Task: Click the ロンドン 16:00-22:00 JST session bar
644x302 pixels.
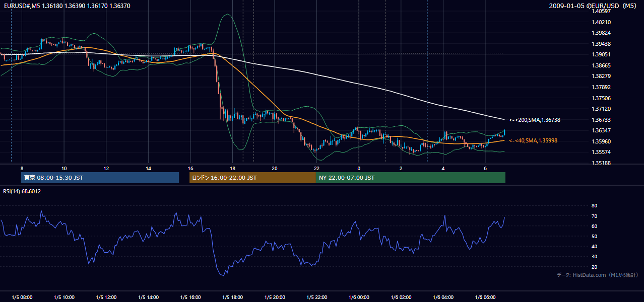Action: pos(252,178)
